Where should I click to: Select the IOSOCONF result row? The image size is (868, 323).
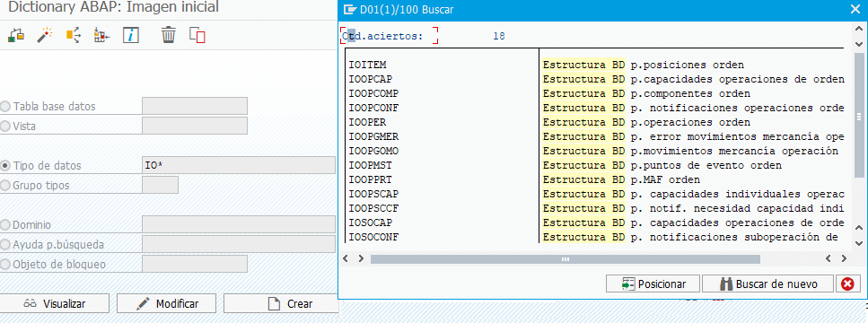pyautogui.click(x=596, y=237)
